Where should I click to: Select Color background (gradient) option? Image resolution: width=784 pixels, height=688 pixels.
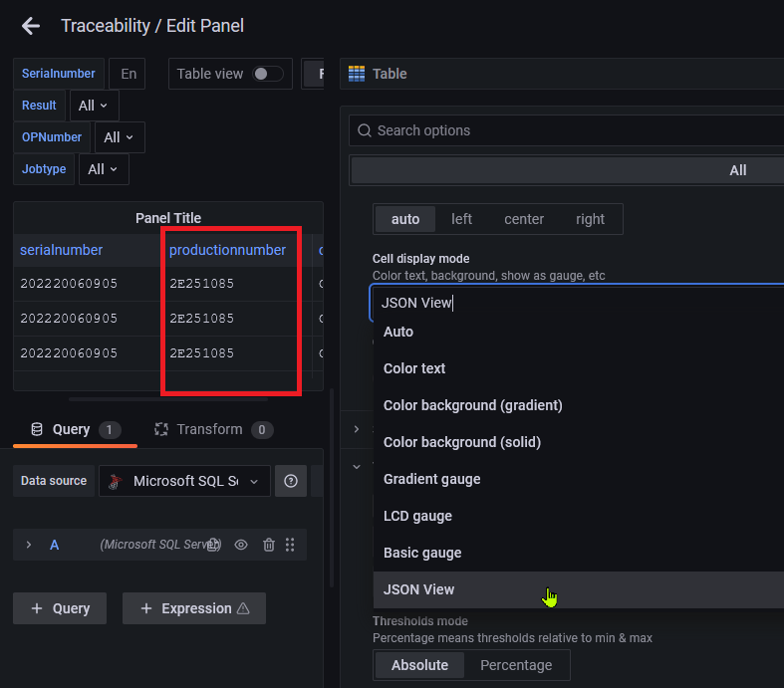579,405
